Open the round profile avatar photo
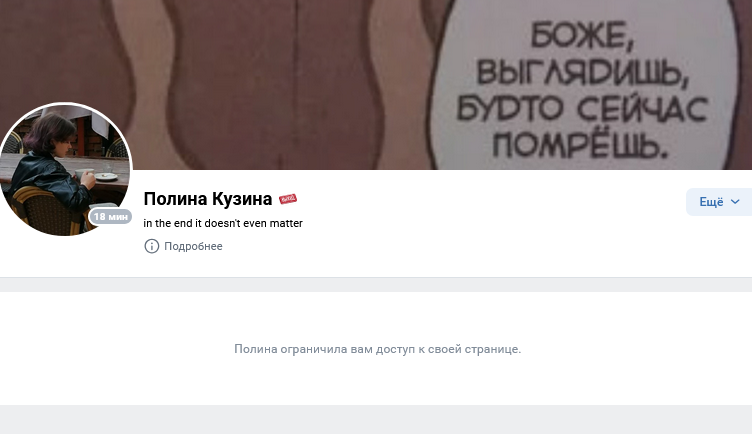Viewport: 752px width, 434px height. pos(65,169)
